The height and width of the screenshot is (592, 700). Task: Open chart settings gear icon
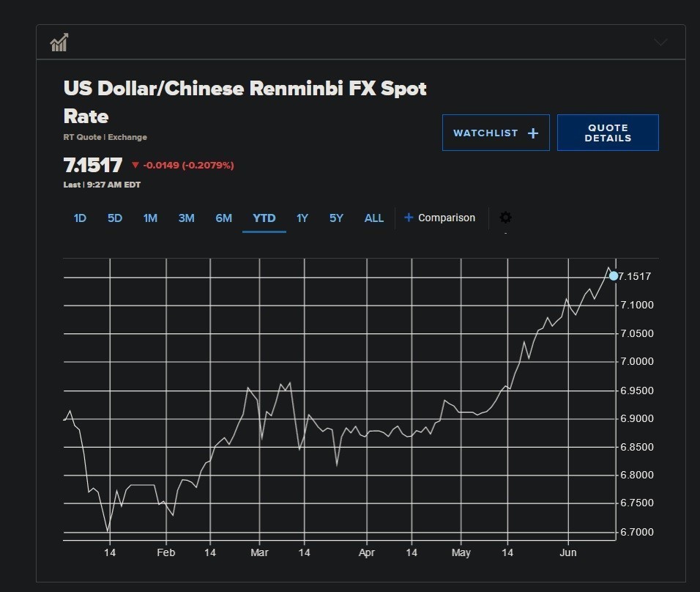tap(505, 218)
